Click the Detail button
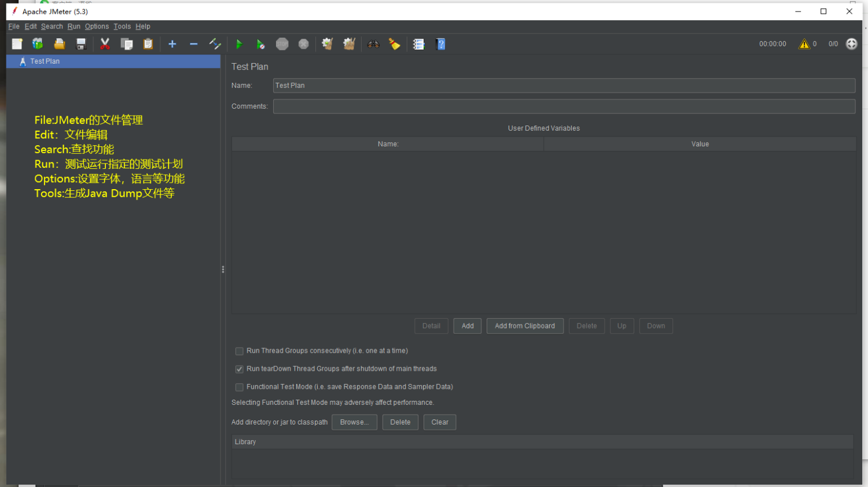Screen dimensions: 868x487 (x=431, y=326)
